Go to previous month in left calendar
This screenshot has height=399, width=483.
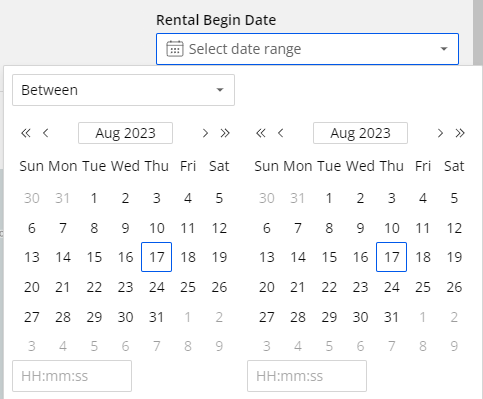click(x=46, y=133)
